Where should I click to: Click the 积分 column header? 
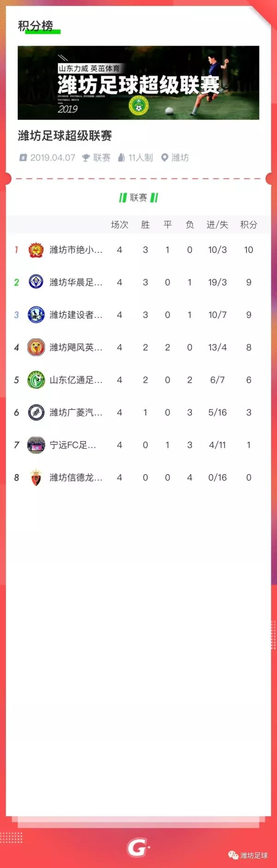(248, 225)
